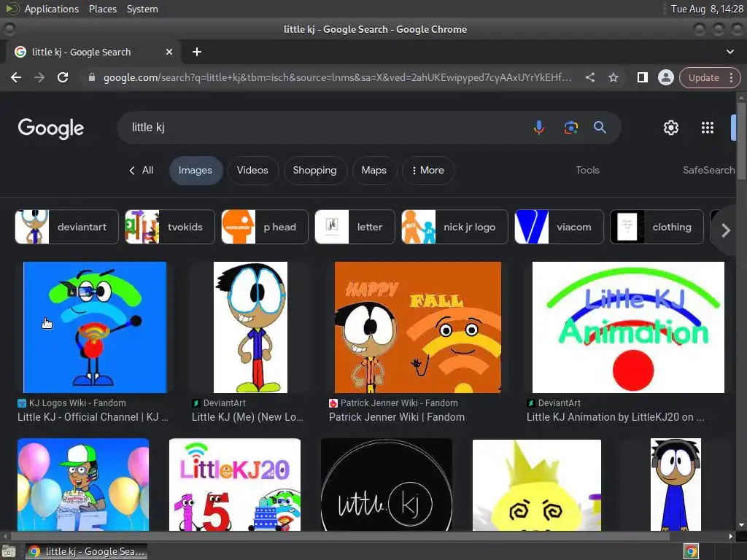Click the horizontal page scrollbar
747x560 pixels.
[x=339, y=536]
